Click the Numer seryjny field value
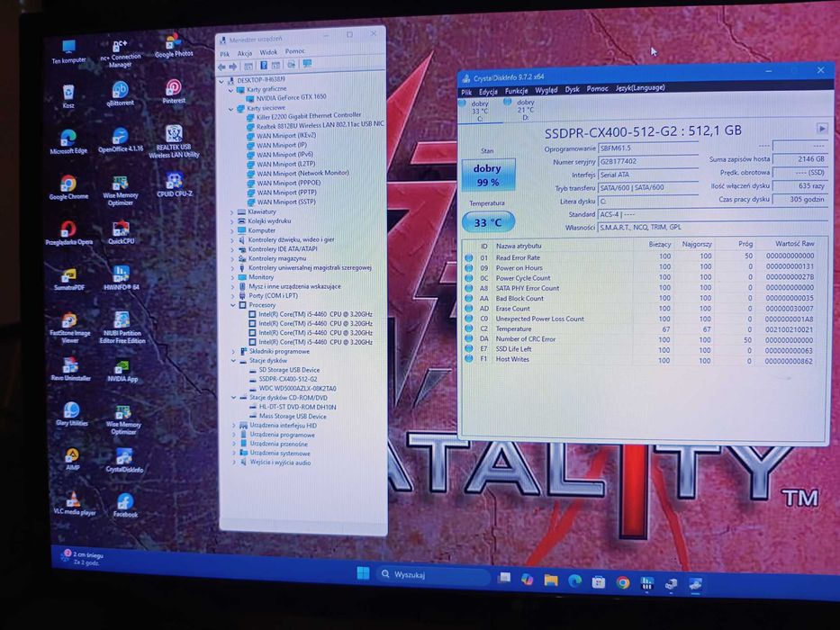Viewport: 840px width, 630px height. pyautogui.click(x=647, y=161)
